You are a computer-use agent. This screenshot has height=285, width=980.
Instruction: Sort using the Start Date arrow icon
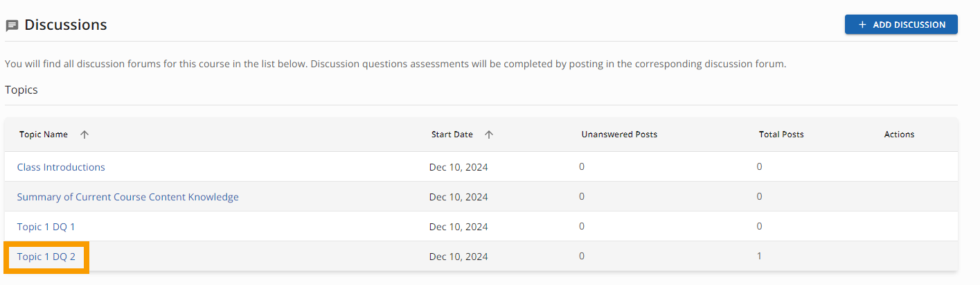489,135
